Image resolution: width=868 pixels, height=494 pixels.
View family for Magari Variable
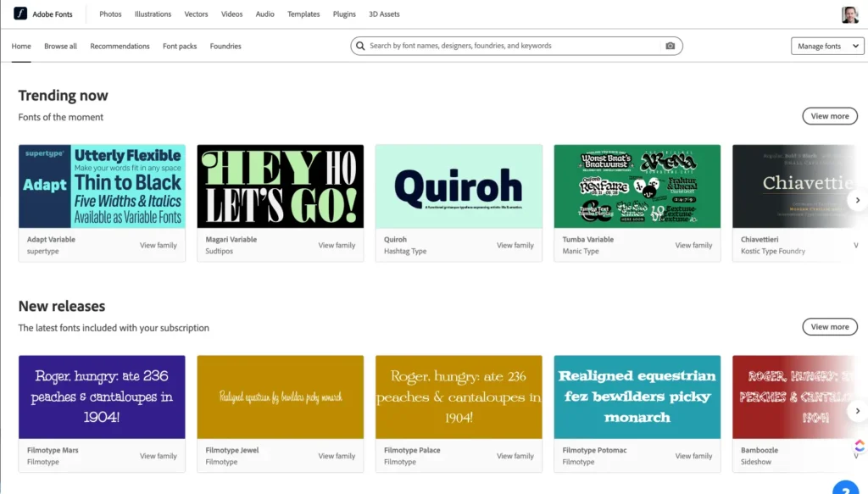click(x=337, y=245)
